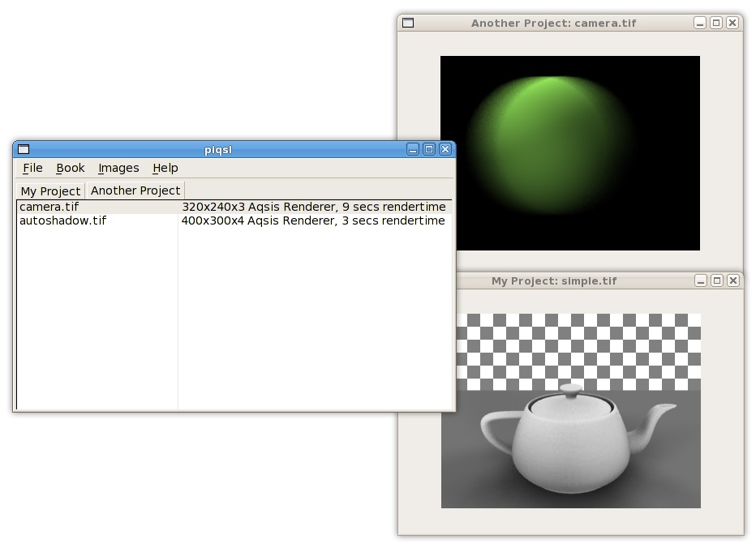Open the Images menu

pos(118,168)
